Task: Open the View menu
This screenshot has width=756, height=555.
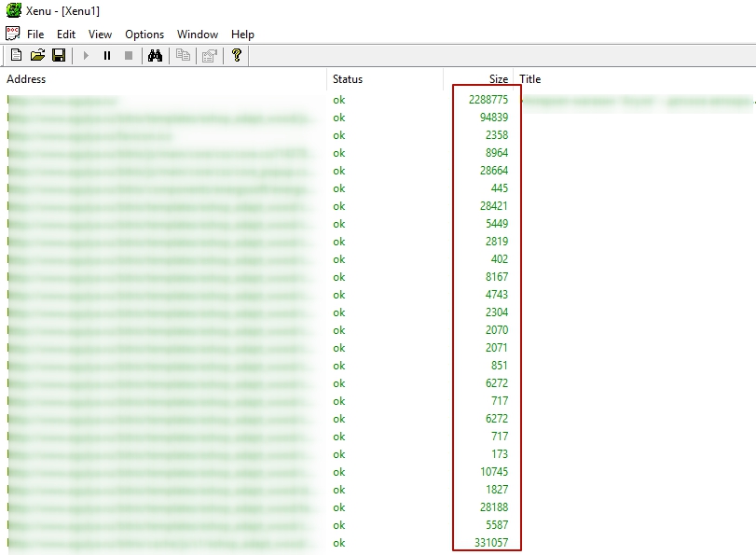Action: [100, 35]
